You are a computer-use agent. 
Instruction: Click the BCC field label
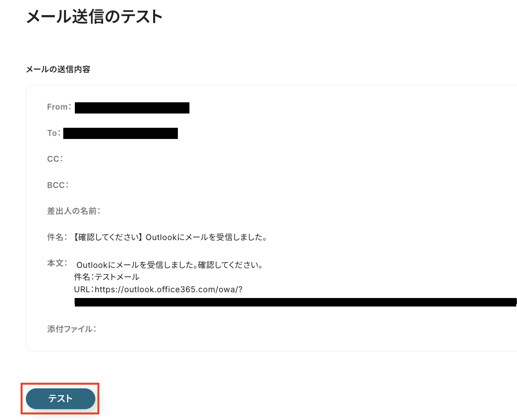58,185
